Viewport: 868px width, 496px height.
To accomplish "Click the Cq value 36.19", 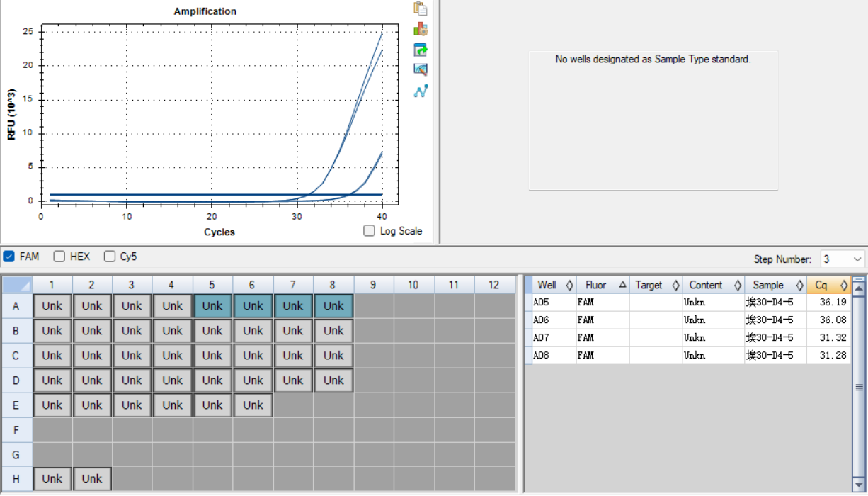I will (x=833, y=302).
